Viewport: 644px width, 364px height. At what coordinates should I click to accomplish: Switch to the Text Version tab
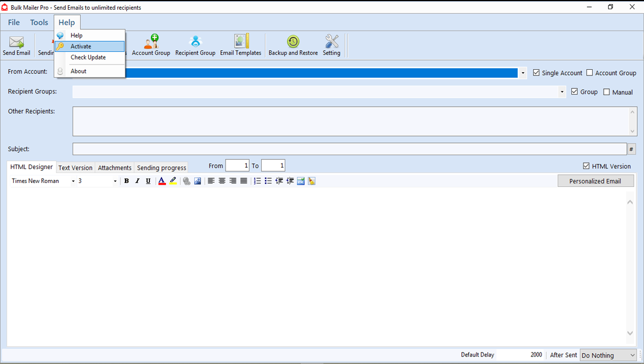coord(75,168)
